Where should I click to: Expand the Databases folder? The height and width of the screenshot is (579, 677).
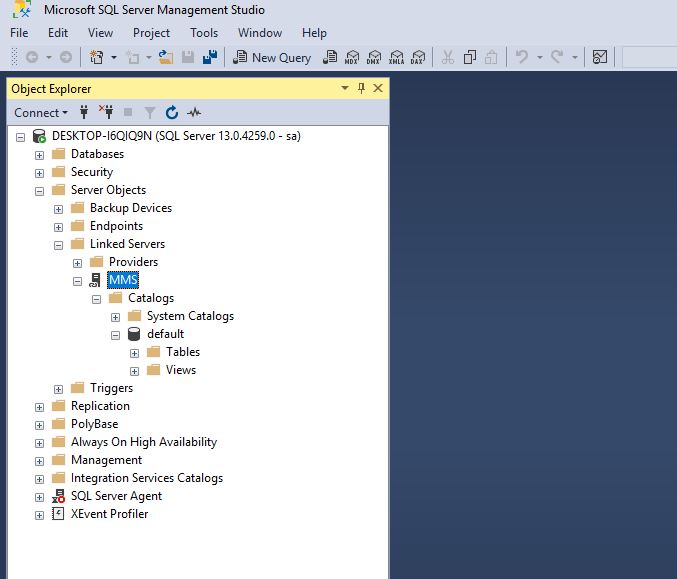pos(39,155)
